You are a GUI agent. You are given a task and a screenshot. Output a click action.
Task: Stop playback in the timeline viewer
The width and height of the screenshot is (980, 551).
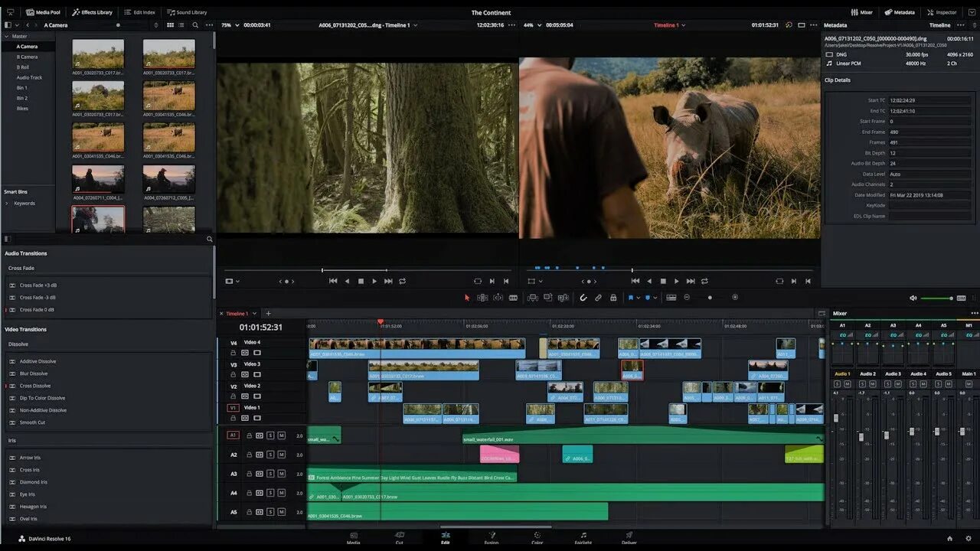tap(663, 281)
